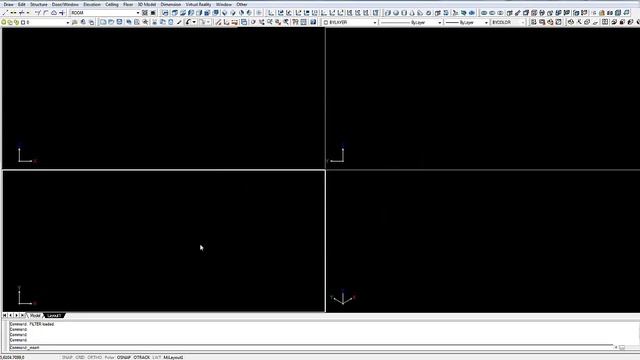640x360 pixels.
Task: Click the top-left viewport
Action: pyautogui.click(x=163, y=98)
